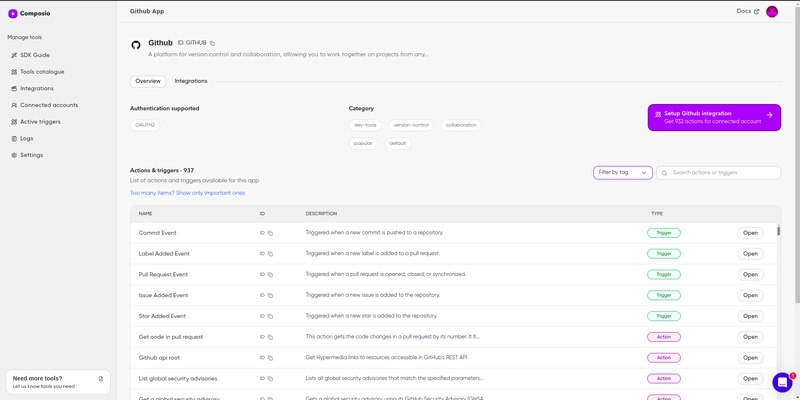Open the Get code in pull request row
This screenshot has width=800, height=400.
click(x=750, y=337)
